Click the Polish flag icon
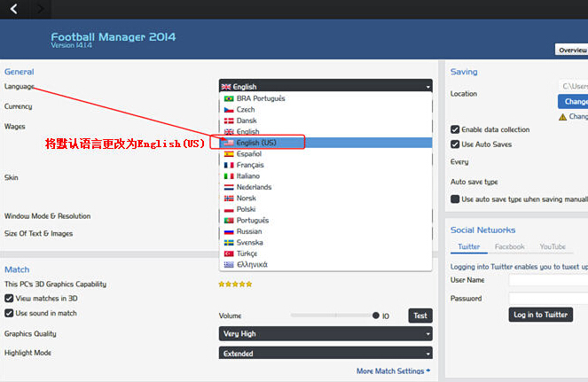 click(229, 209)
